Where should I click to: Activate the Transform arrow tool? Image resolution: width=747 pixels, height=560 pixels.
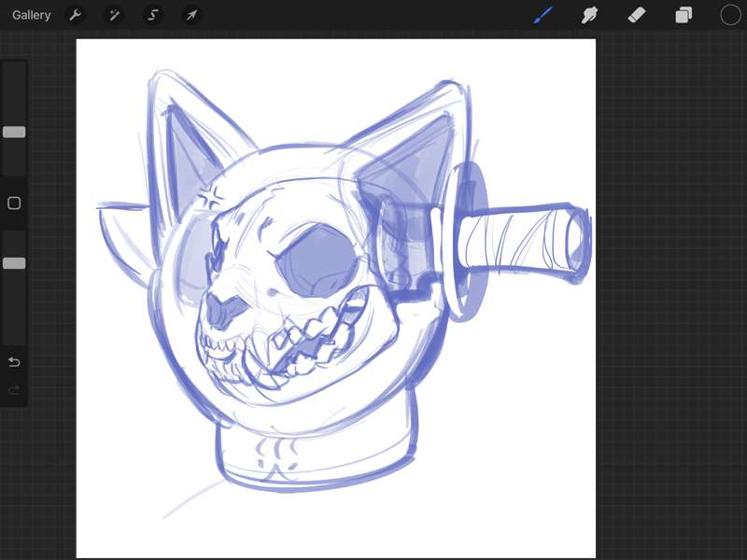tap(191, 15)
